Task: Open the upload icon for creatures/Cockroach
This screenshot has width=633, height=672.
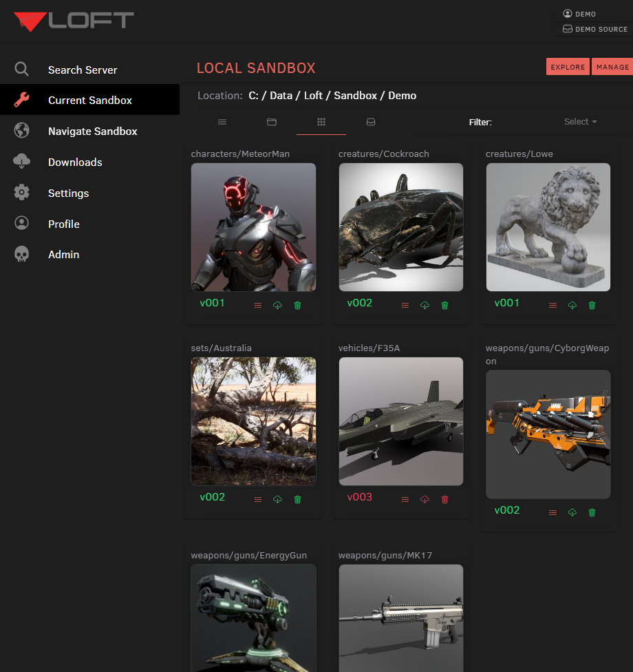Action: tap(425, 305)
